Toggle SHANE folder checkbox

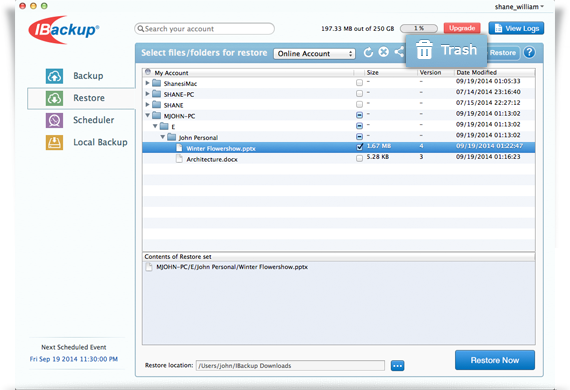359,105
